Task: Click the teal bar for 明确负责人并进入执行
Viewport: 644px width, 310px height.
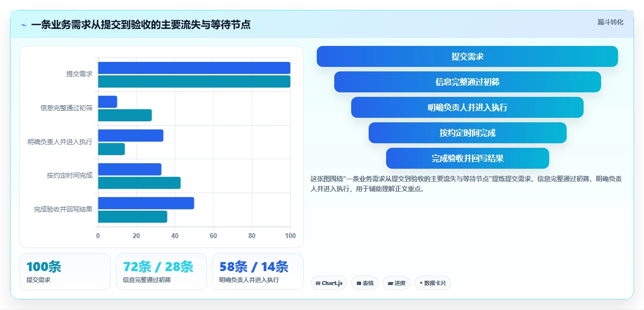Action: point(111,149)
